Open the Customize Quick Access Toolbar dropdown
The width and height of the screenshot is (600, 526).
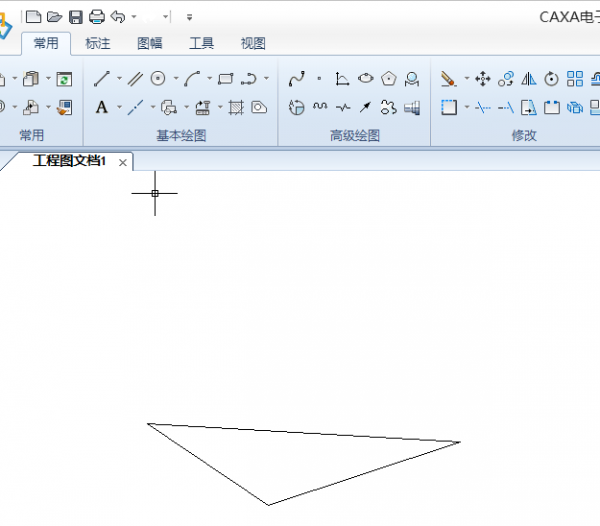(x=190, y=17)
